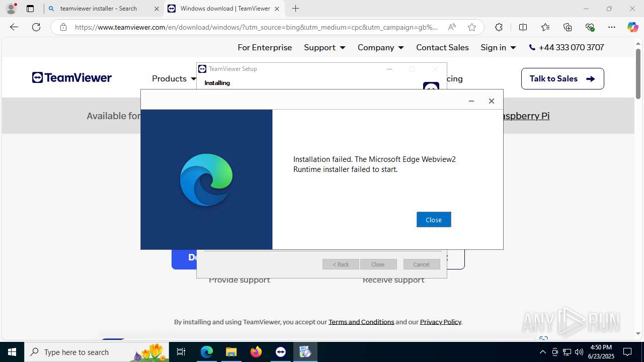
Task: Minimize the TeamViewer Setup window
Action: coord(389,69)
